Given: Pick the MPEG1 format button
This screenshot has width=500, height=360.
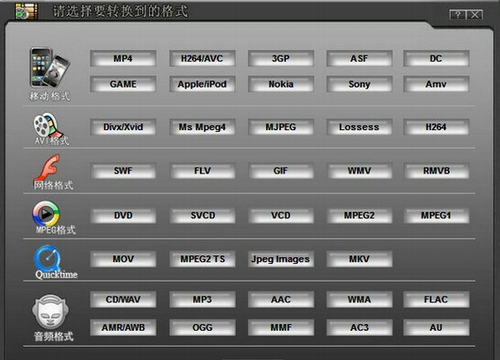Looking at the screenshot, I should [x=436, y=215].
